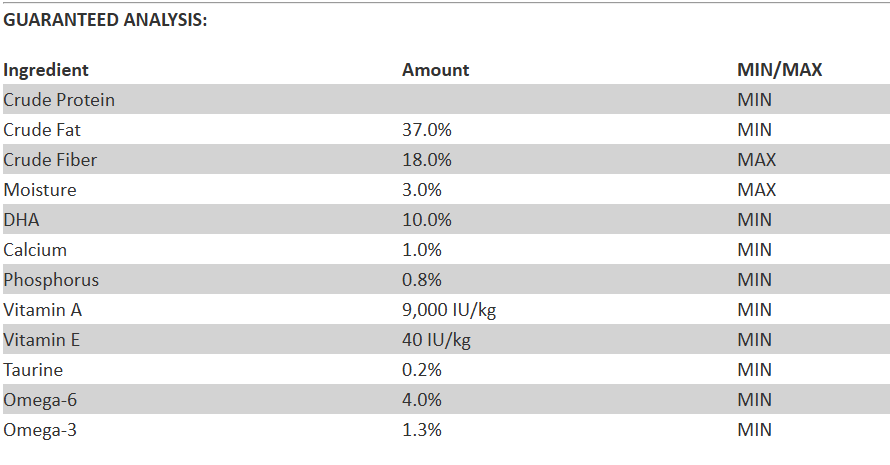Click the 9,000 IU/kg Vitamin A amount
The width and height of the screenshot is (890, 465).
449,310
